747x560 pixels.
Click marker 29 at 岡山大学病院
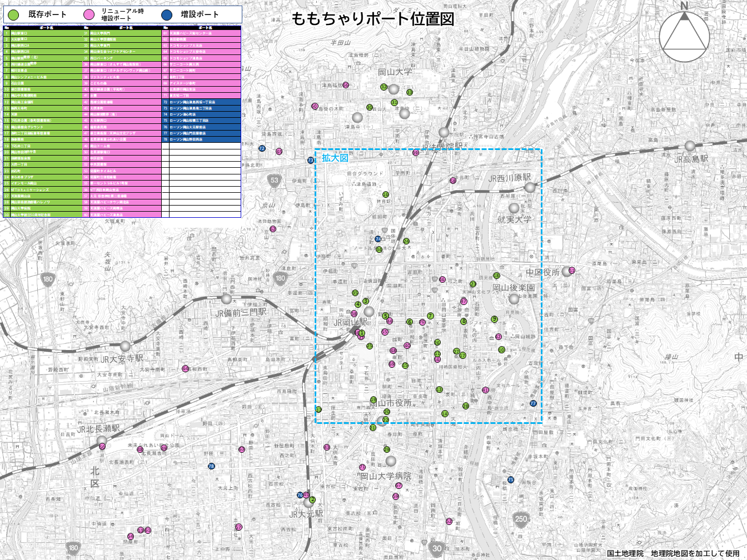click(387, 449)
